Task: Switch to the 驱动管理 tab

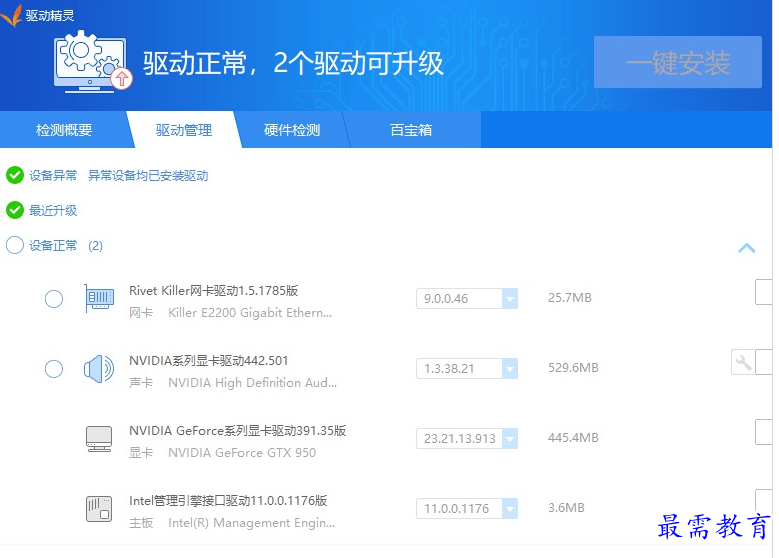Action: (x=184, y=130)
